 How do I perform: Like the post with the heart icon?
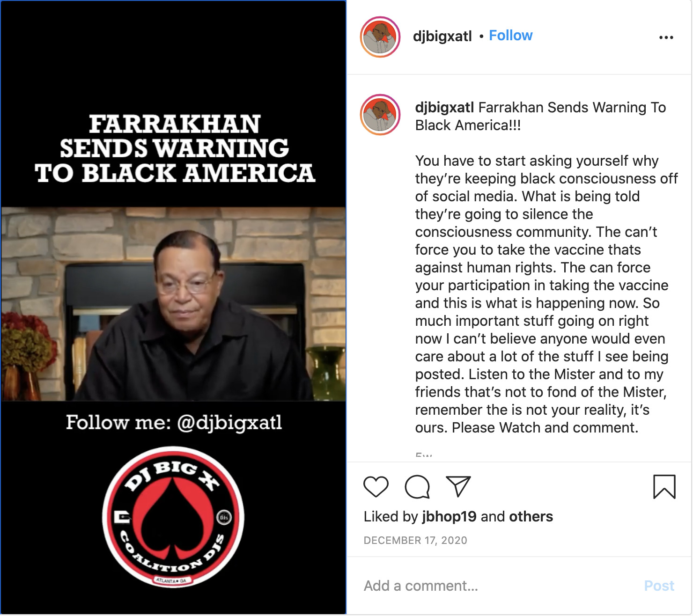coord(376,487)
